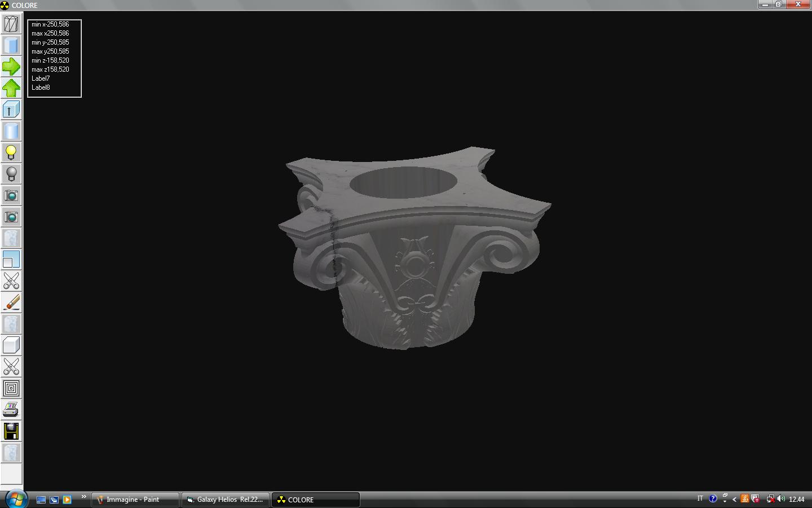Click the faded marble block below the cameras
Screen dimensions: 812x508
11,238
